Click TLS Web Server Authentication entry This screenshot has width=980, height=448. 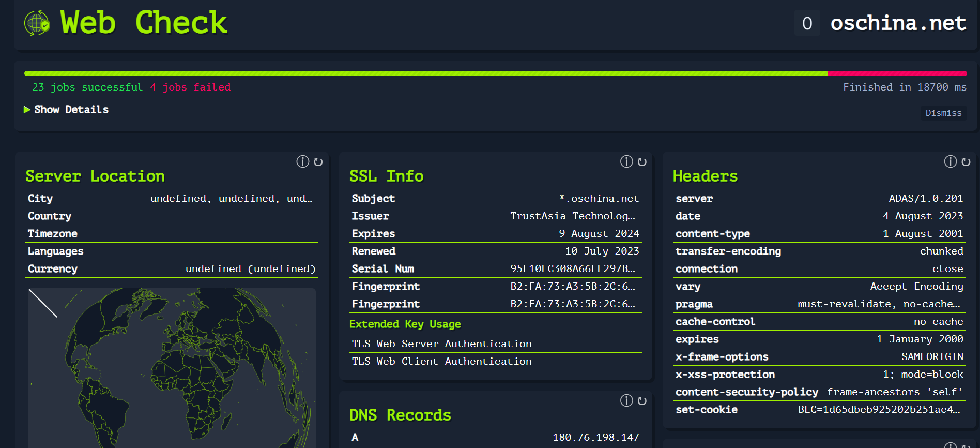click(495, 344)
